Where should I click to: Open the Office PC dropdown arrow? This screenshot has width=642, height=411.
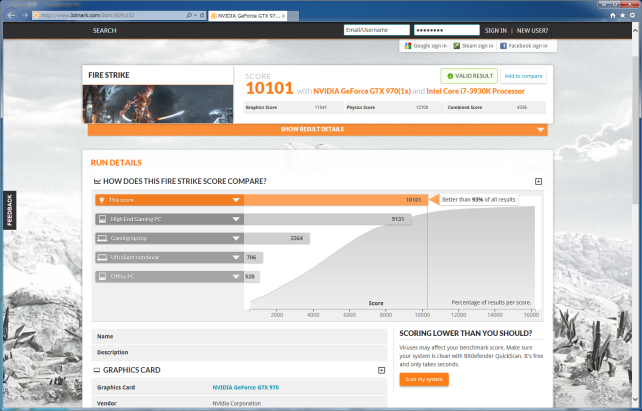[236, 277]
